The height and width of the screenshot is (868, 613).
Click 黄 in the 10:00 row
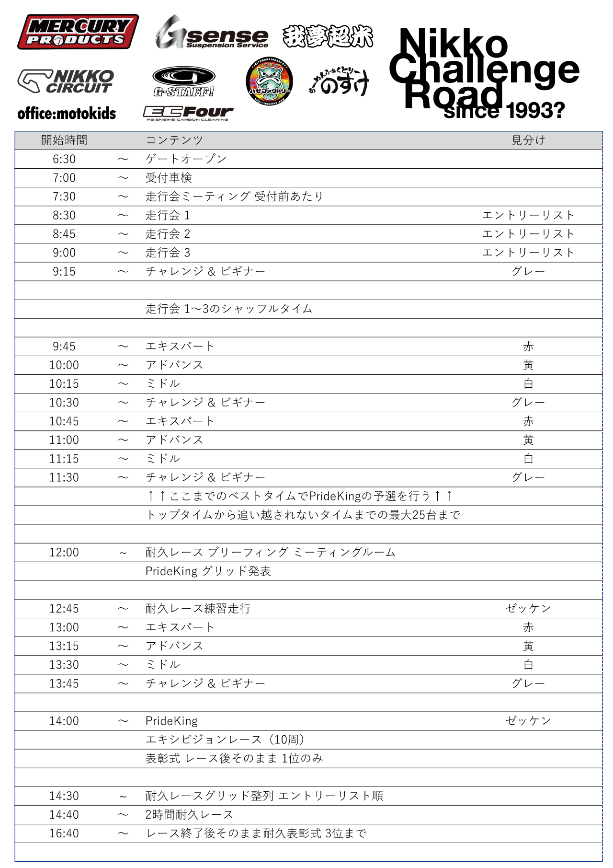click(528, 365)
